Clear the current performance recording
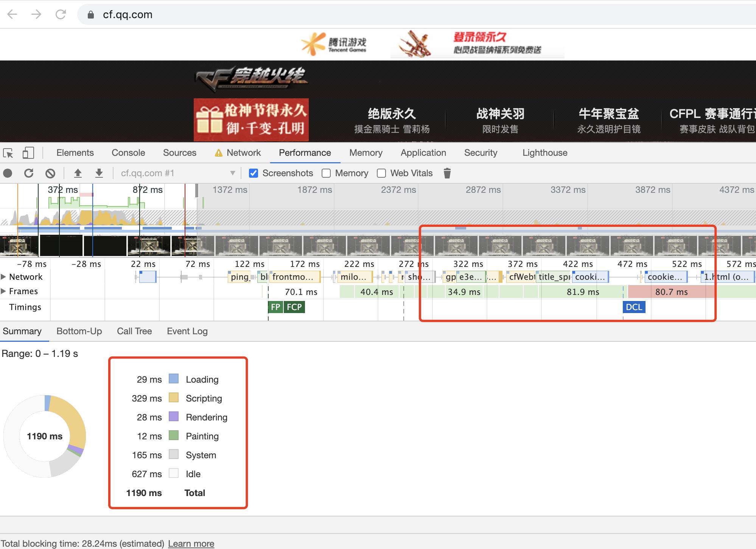The height and width of the screenshot is (549, 756). click(51, 173)
